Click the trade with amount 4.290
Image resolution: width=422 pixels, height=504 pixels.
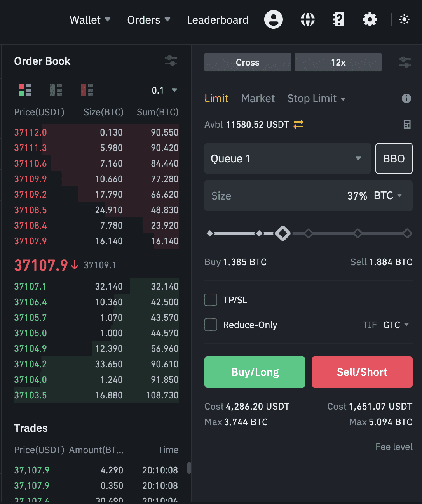96,470
